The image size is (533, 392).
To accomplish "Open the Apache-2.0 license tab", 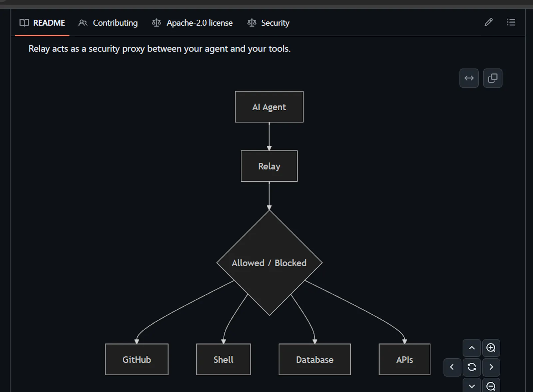I will [192, 23].
